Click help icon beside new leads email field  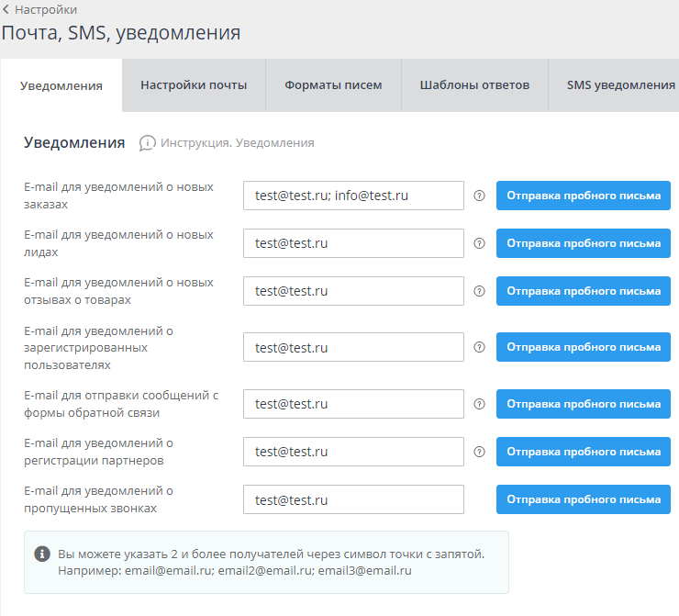[x=479, y=243]
